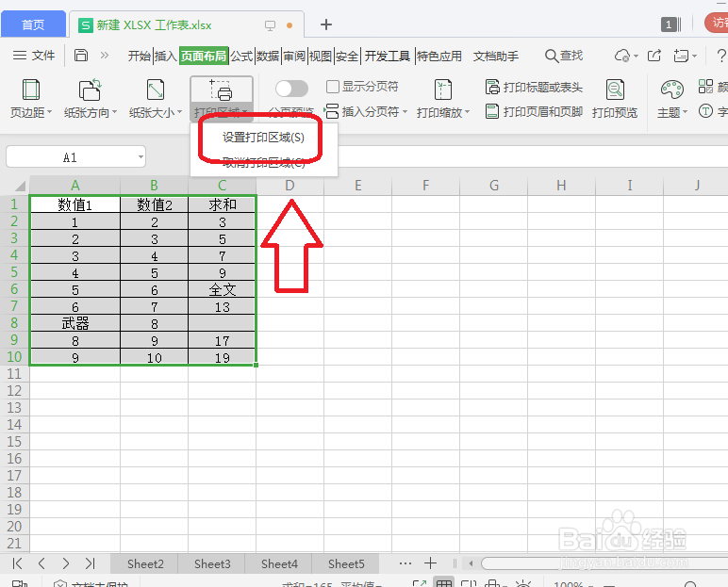The width and height of the screenshot is (728, 587).
Task: Click the name box showing A1
Action: pos(70,157)
